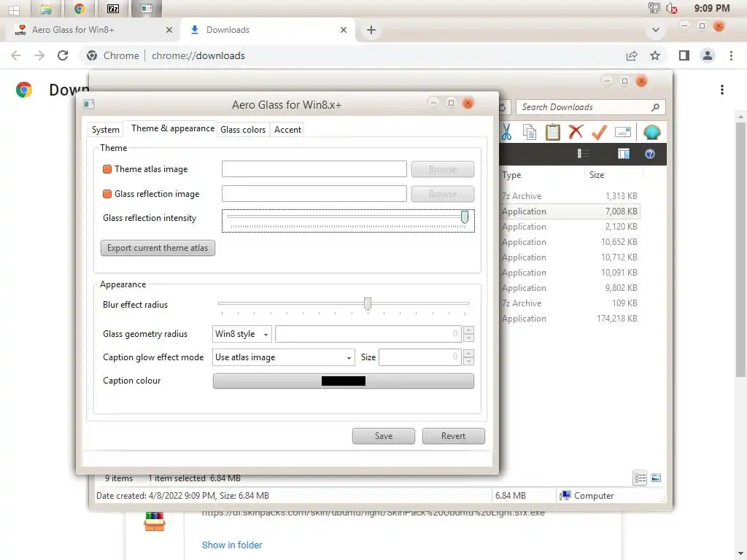This screenshot has width=747, height=560.
Task: Click the magnifier icon in Search Downloads box
Action: [x=656, y=107]
